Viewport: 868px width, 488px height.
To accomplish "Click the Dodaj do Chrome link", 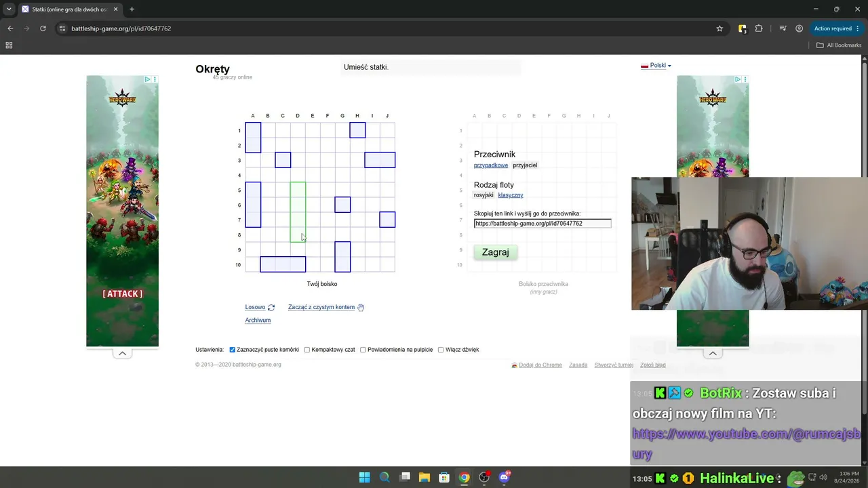I will click(540, 365).
